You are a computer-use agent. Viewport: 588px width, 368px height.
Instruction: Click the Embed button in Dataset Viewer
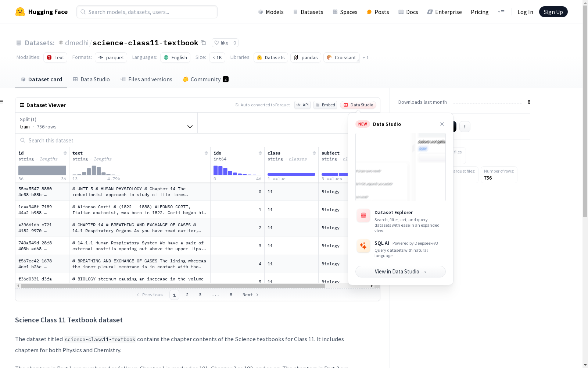[325, 105]
